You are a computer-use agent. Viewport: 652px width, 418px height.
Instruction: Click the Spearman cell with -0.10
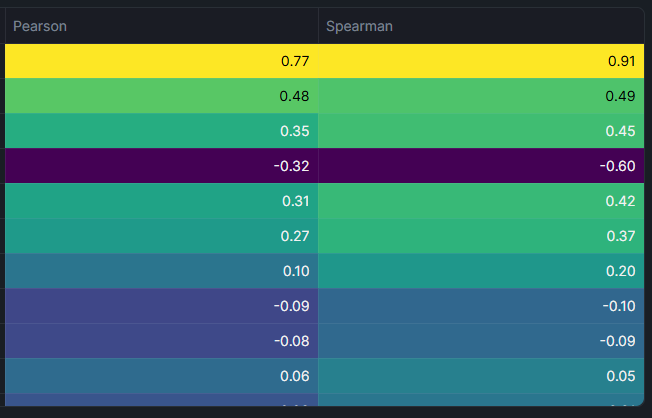(618, 306)
